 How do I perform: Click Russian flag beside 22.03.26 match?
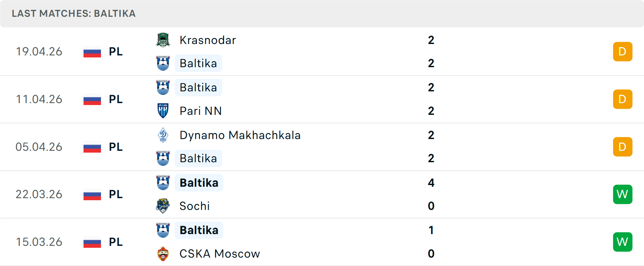click(x=92, y=194)
